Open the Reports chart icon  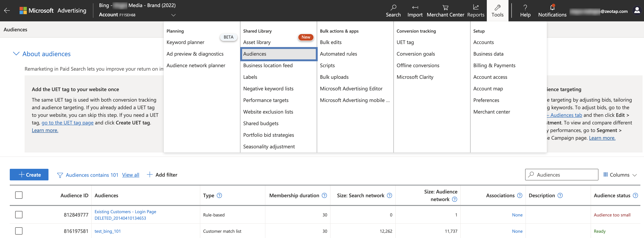(476, 11)
